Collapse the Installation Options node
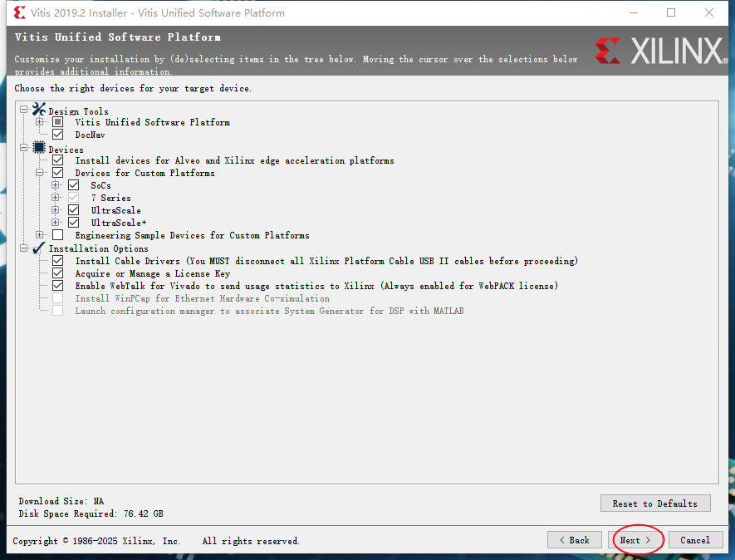This screenshot has height=560, width=735. coord(23,248)
